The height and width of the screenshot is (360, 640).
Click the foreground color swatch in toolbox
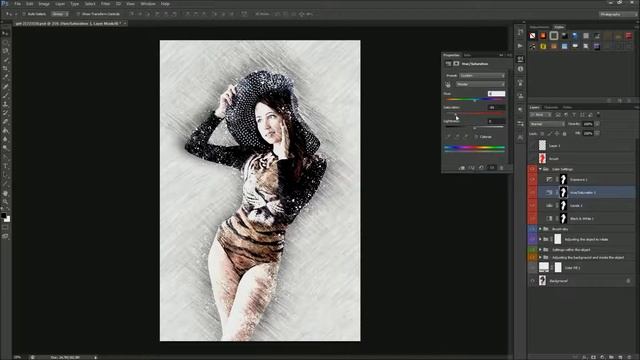[4, 216]
